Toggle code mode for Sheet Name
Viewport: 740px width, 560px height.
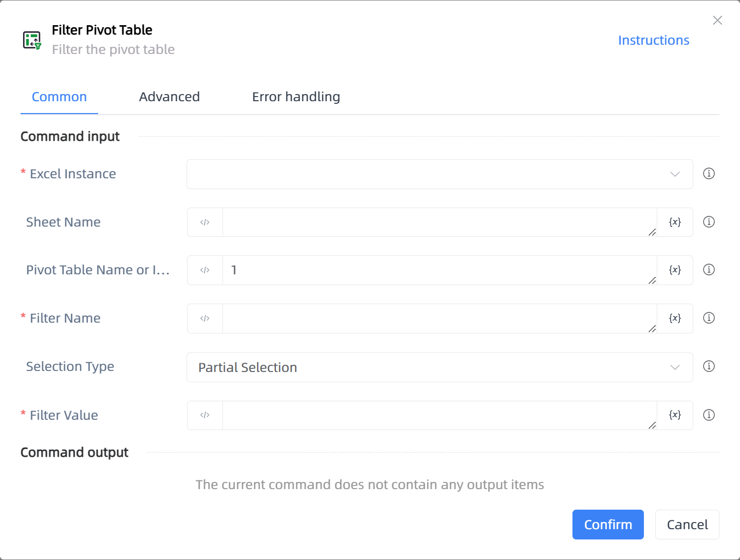(x=205, y=222)
